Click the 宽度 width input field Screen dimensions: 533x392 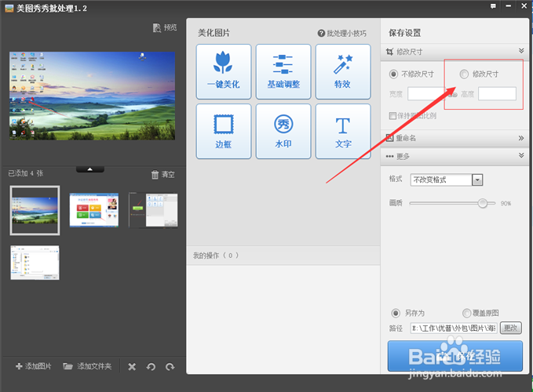tap(427, 93)
